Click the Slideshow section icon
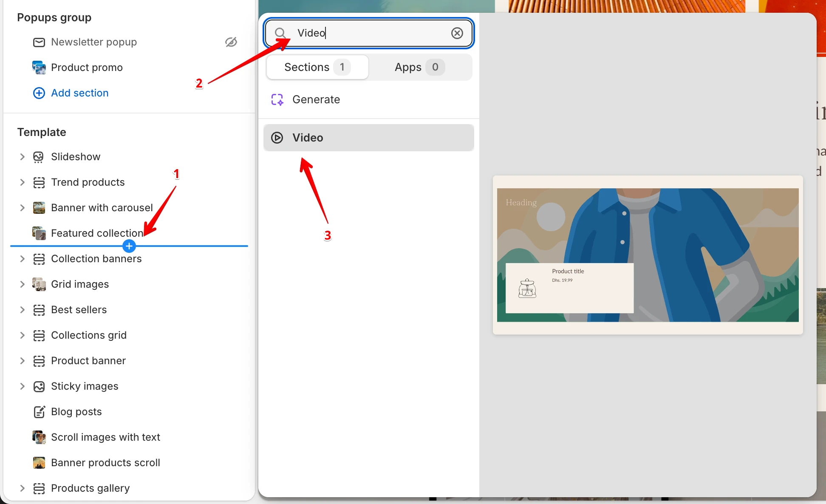The height and width of the screenshot is (504, 826). [x=39, y=157]
